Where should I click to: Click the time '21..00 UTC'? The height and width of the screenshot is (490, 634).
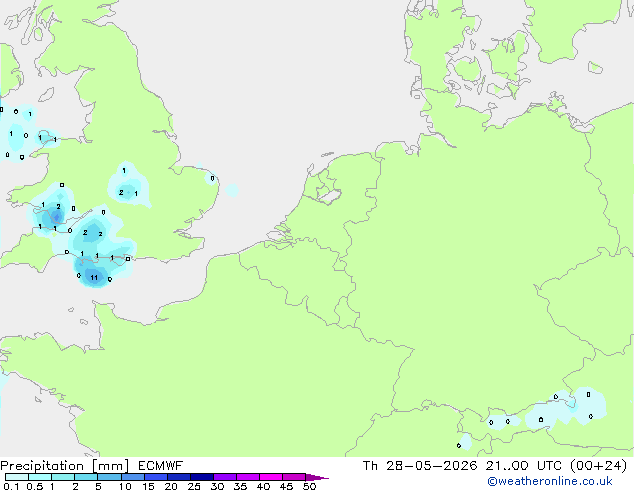(x=524, y=466)
